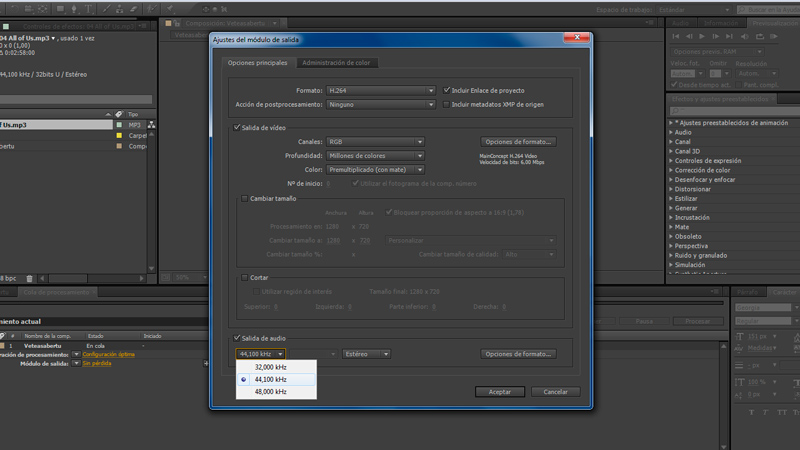This screenshot has height=450, width=800.
Task: Toggle the Salida de audio checkbox
Action: coord(237,338)
